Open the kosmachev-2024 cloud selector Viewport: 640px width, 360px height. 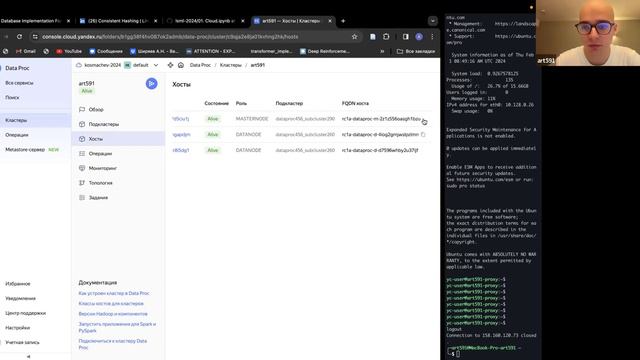pos(99,65)
